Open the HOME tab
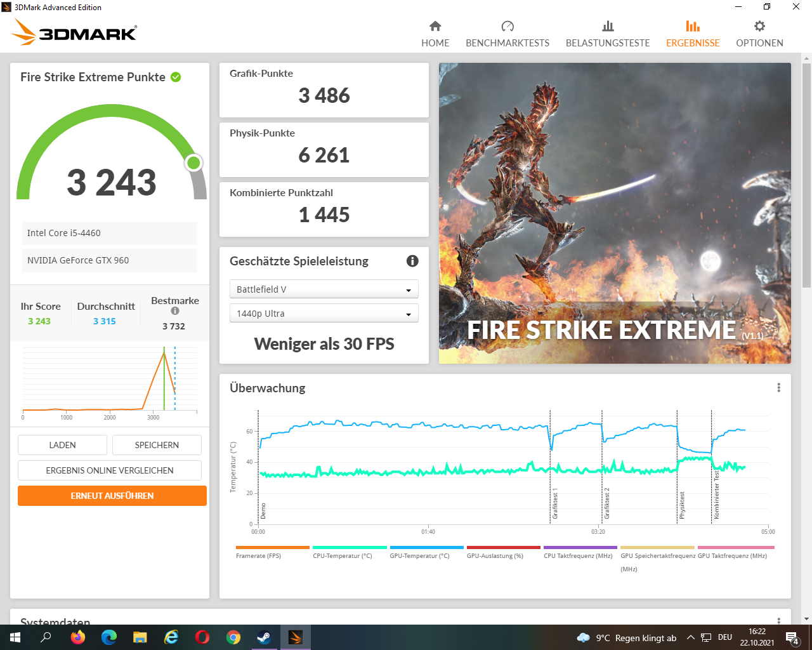812x650 pixels. pyautogui.click(x=435, y=34)
